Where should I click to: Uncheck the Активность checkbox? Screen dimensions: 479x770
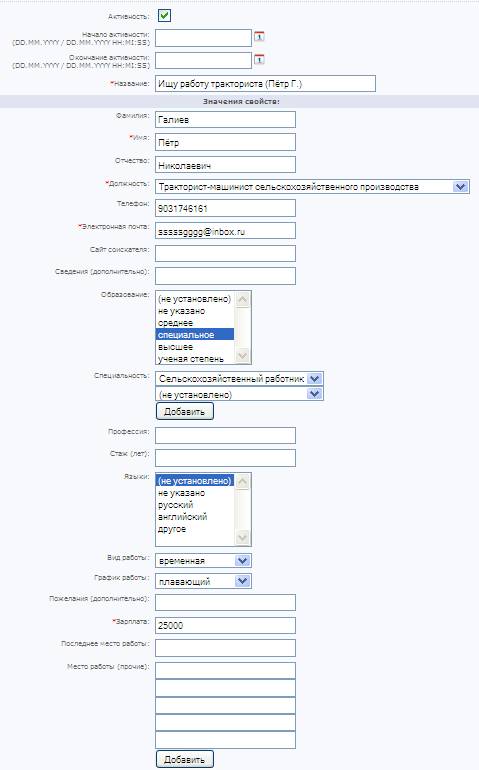click(164, 16)
